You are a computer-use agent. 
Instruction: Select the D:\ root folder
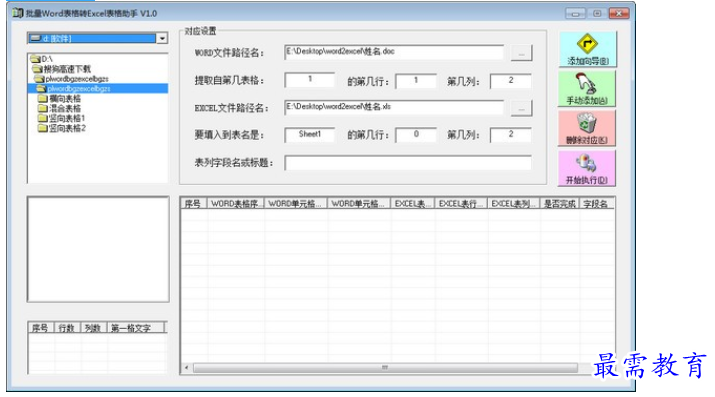click(x=42, y=59)
